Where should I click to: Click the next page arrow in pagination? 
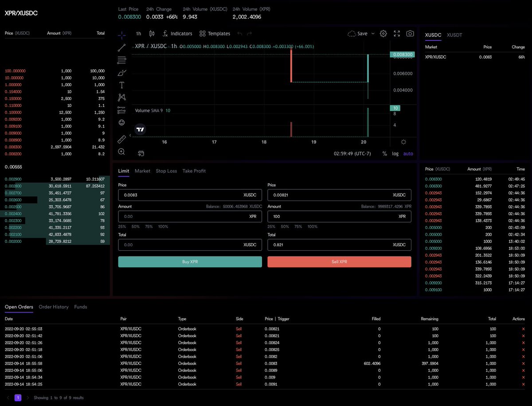pyautogui.click(x=27, y=398)
